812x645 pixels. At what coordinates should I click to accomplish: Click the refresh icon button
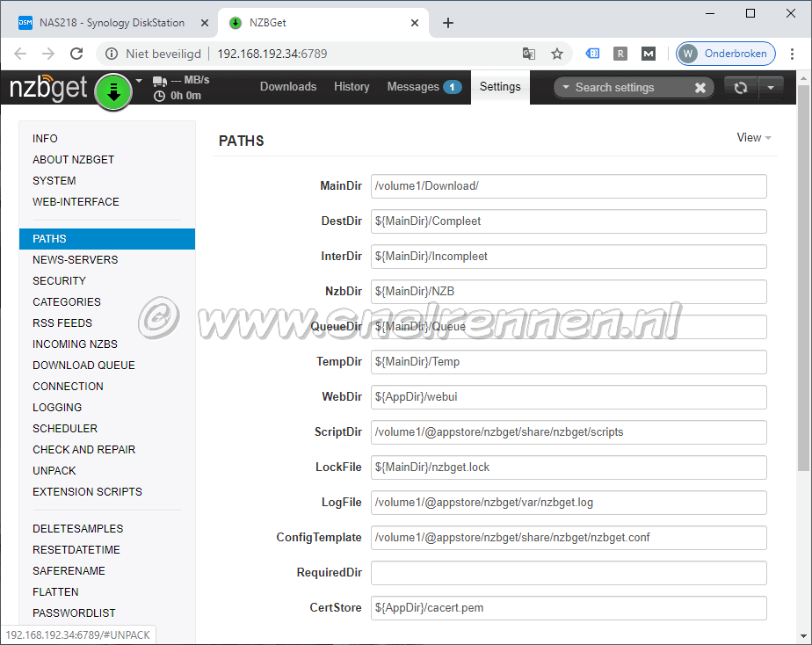pos(741,88)
